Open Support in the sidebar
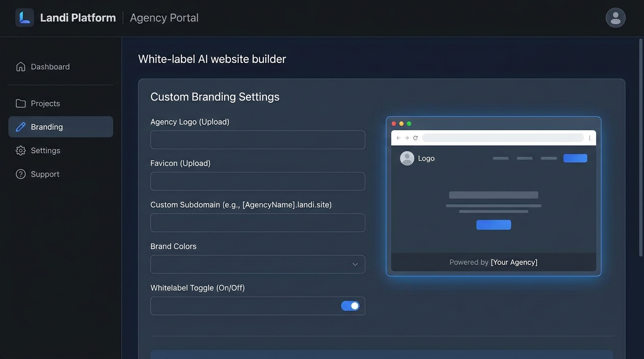The width and height of the screenshot is (644, 359). pyautogui.click(x=61, y=174)
